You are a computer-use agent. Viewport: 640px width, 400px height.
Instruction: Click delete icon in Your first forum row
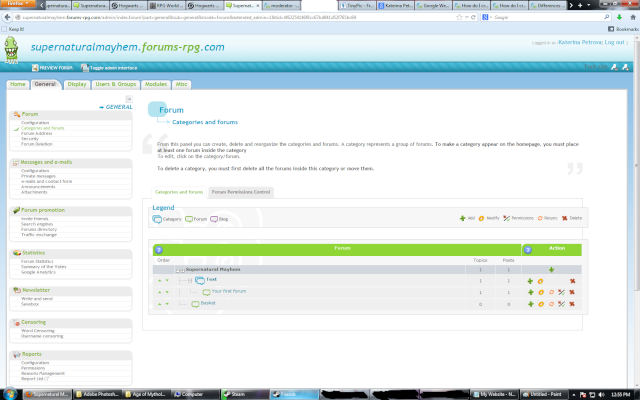pos(572,292)
